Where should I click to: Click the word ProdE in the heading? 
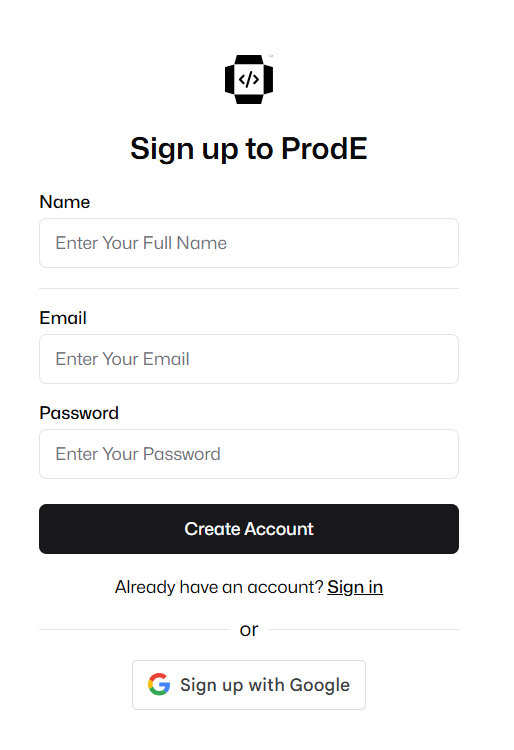pos(324,148)
